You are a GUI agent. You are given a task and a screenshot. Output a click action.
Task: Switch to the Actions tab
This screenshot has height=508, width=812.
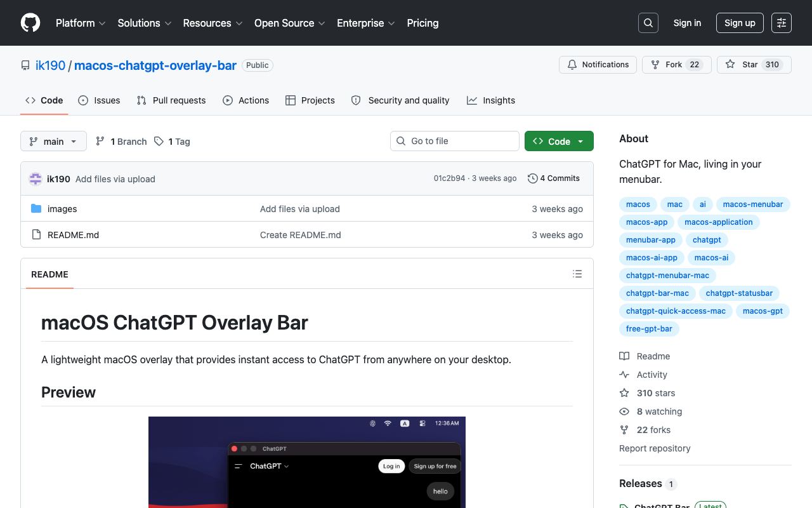click(246, 100)
